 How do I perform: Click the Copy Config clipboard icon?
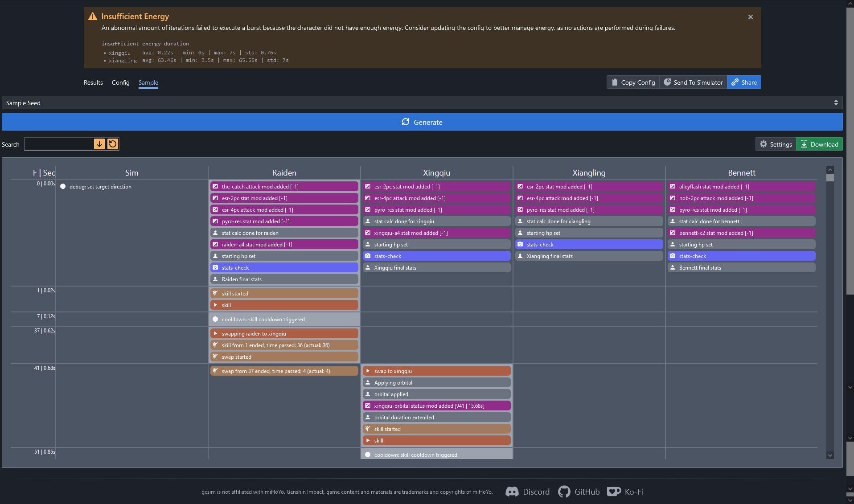click(x=615, y=82)
